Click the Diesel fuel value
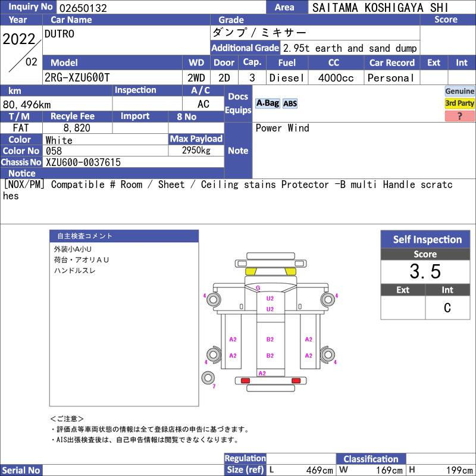The height and width of the screenshot is (476, 476). click(287, 78)
